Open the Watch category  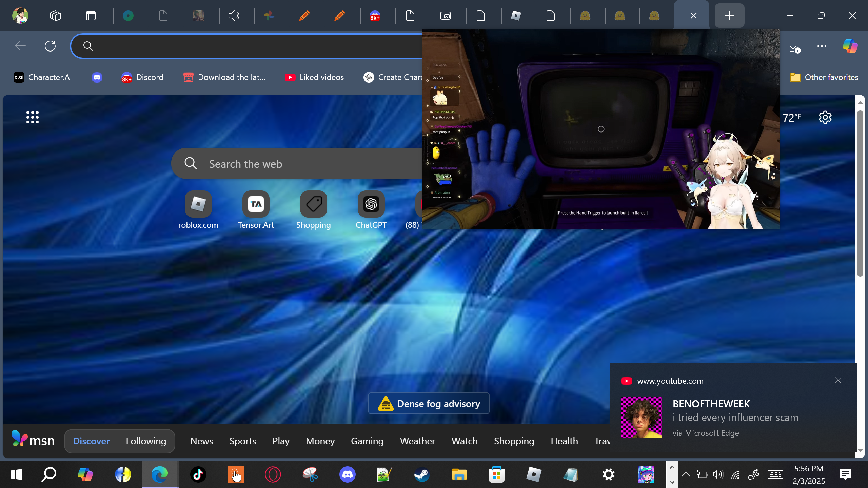click(x=465, y=441)
